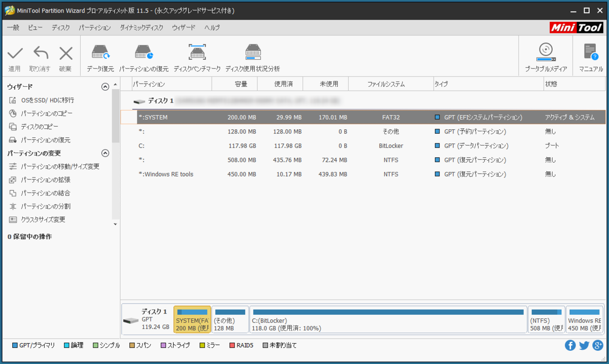
Task: Sort by 状態 column header
Action: 574,84
